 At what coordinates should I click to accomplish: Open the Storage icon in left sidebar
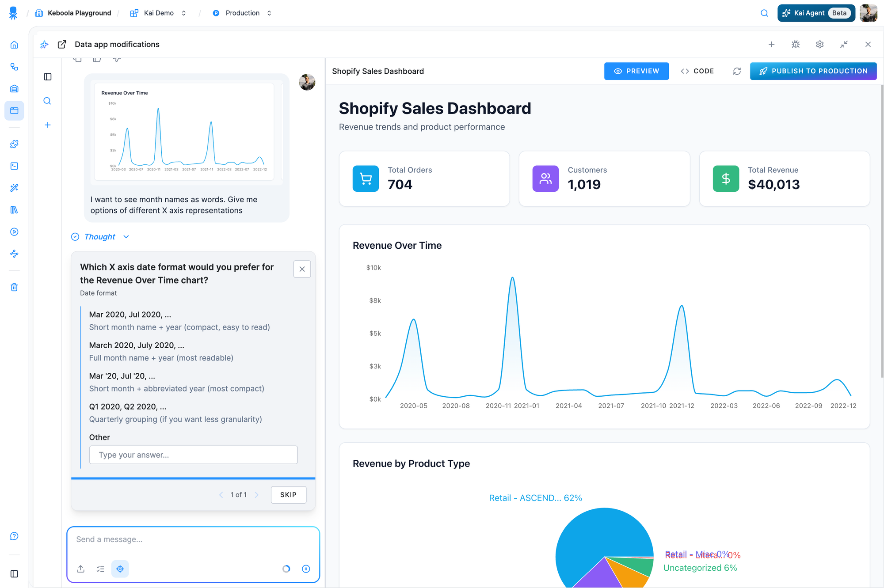(x=14, y=89)
